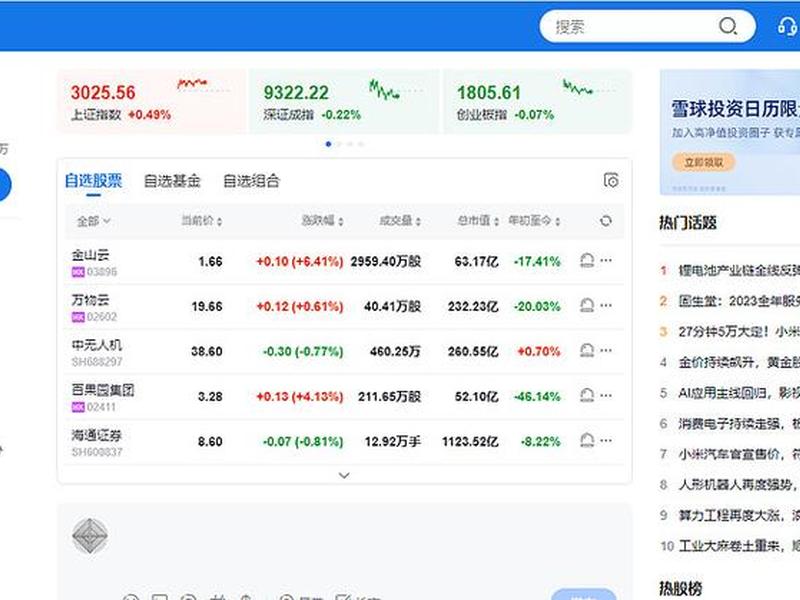Open more options for 万物云
This screenshot has height=600, width=800.
click(606, 305)
